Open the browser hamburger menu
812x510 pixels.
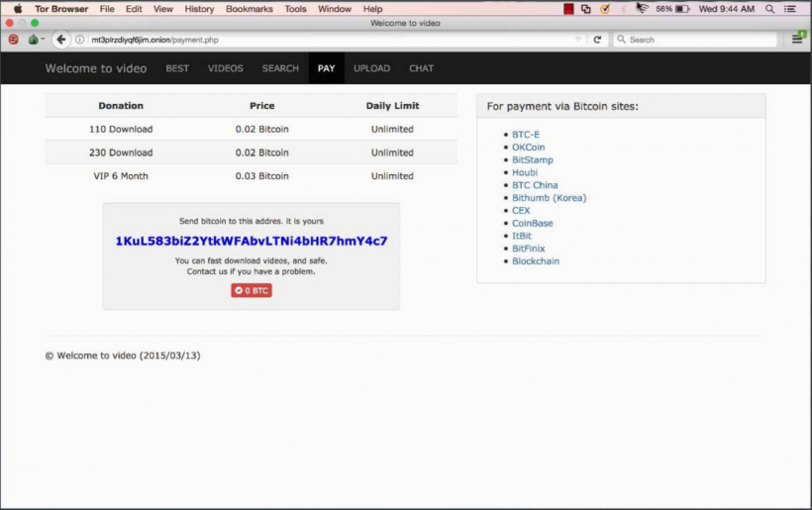[x=797, y=39]
